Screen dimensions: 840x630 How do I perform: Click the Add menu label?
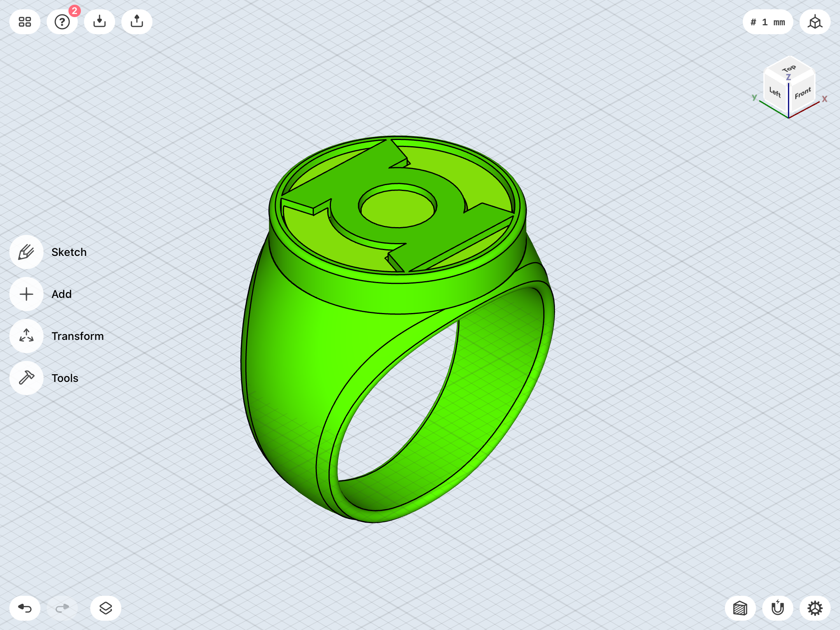pyautogui.click(x=61, y=294)
